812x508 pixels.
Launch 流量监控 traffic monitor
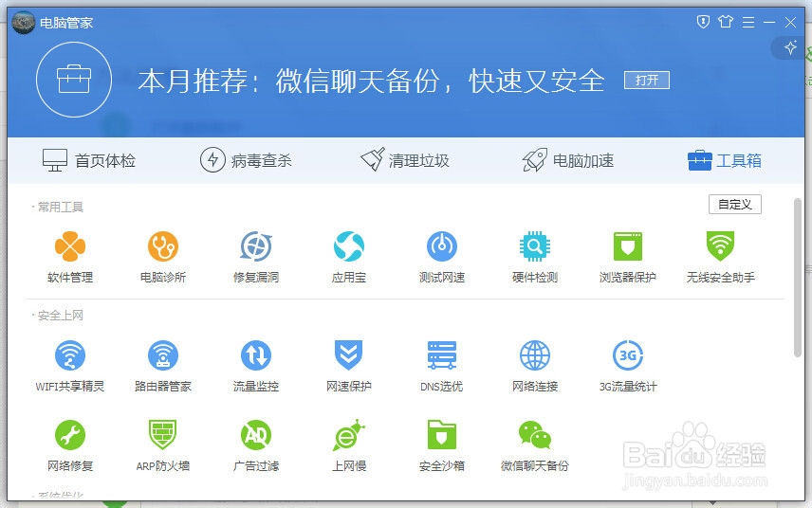[x=256, y=366]
